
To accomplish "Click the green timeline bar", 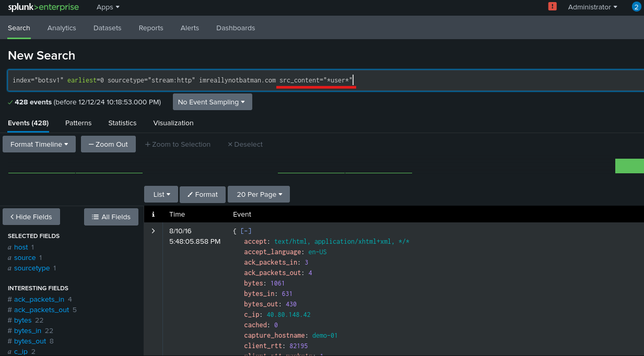I will [629, 166].
